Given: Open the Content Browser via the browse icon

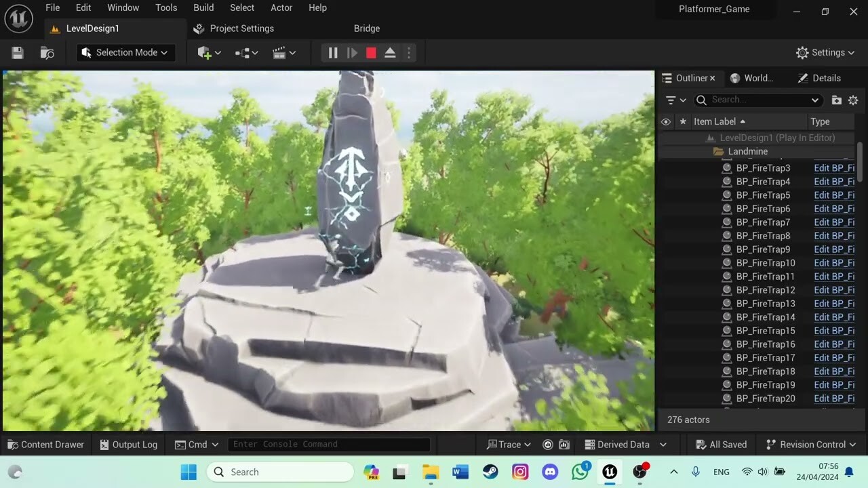Looking at the screenshot, I should pyautogui.click(x=46, y=52).
